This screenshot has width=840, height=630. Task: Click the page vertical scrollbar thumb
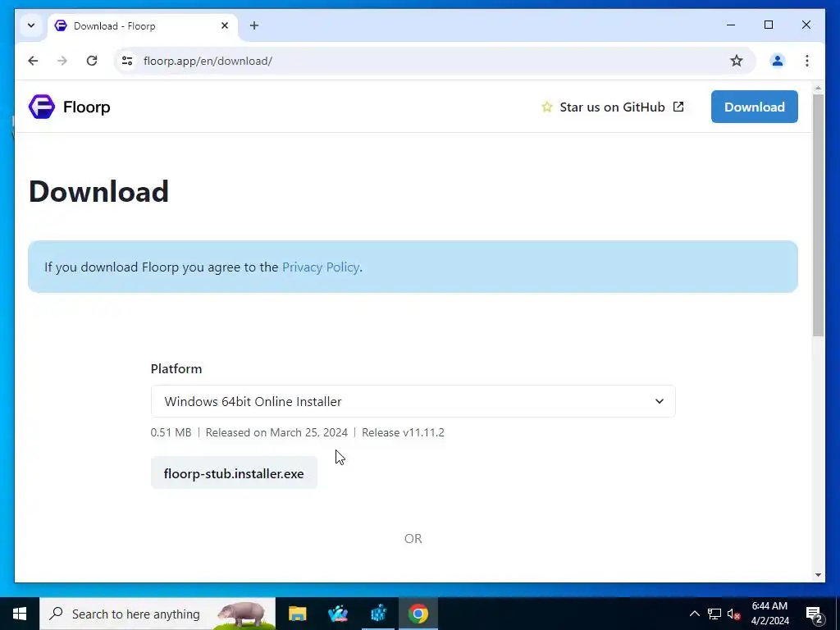(818, 214)
